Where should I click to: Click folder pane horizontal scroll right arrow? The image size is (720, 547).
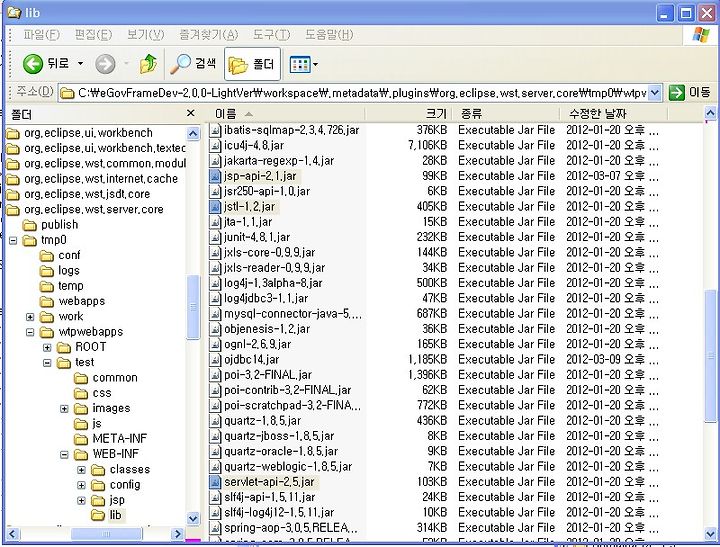177,534
